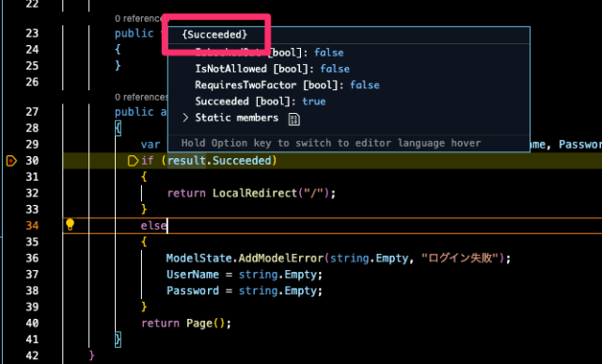The height and width of the screenshot is (364, 602).
Task: Click the breakpoint marker on line 30
Action: point(11,161)
